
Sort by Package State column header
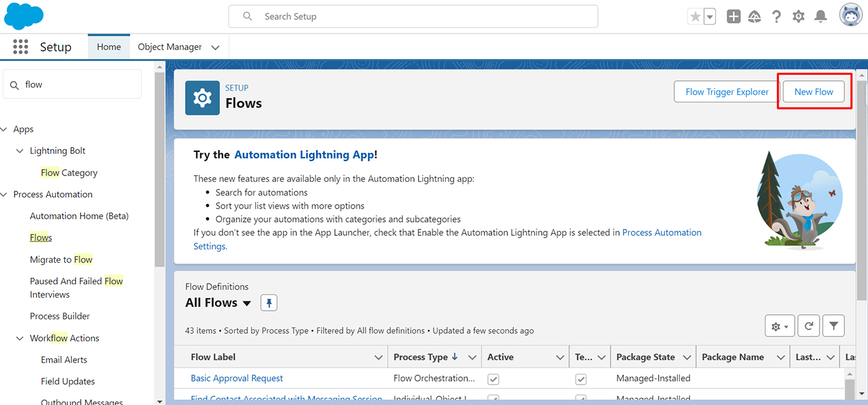[646, 357]
